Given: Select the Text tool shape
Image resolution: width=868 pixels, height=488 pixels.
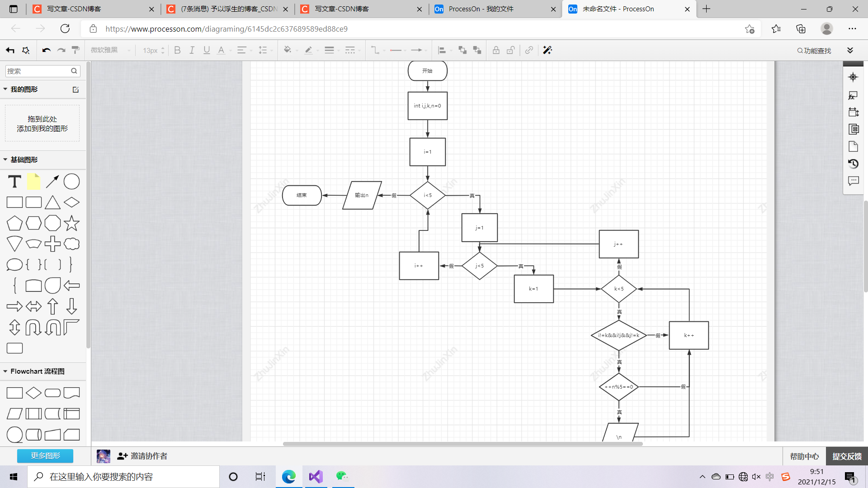Looking at the screenshot, I should click(x=14, y=182).
